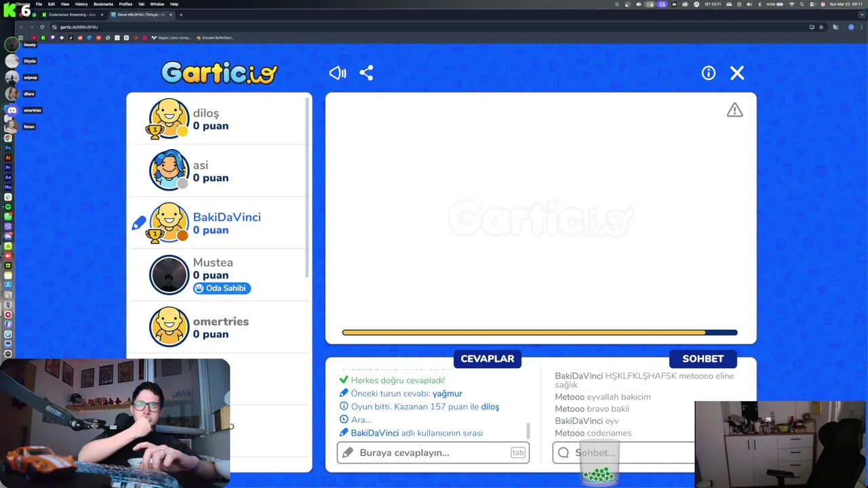Image resolution: width=868 pixels, height=488 pixels.
Task: Open 'Donate ByNoGam...' bookmark
Action: (x=215, y=38)
